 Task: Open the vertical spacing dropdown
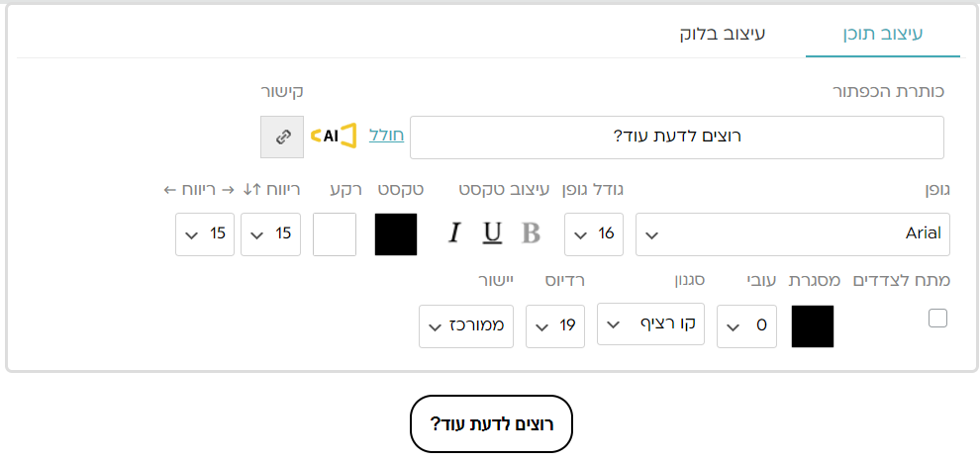(x=270, y=234)
